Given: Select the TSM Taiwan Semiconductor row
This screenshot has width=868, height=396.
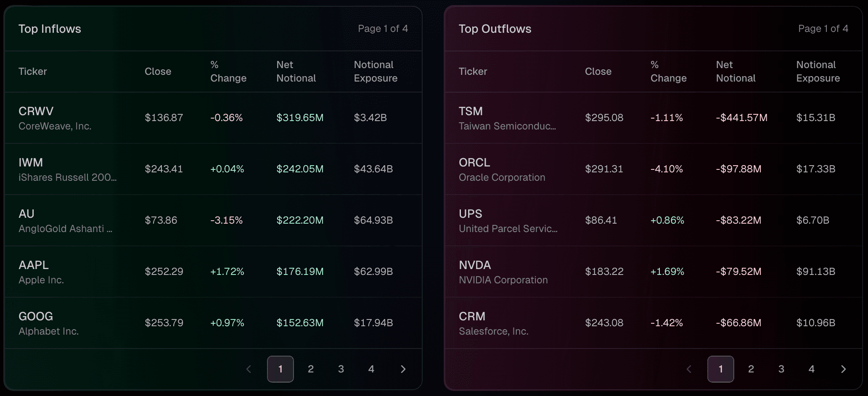Looking at the screenshot, I should pos(507,118).
